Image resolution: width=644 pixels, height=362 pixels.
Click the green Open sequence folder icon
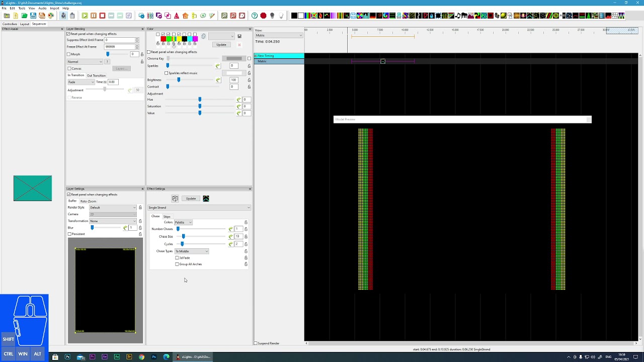(x=24, y=16)
